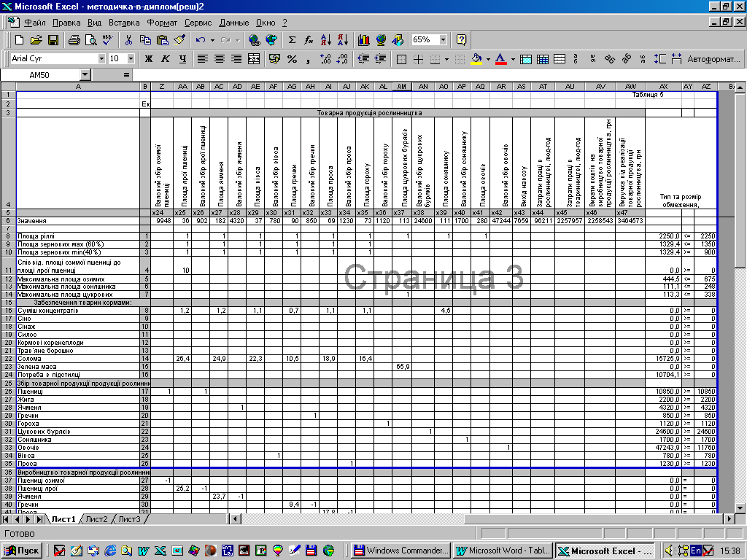
Task: Toggle Underline (Ч) formatting
Action: click(182, 59)
